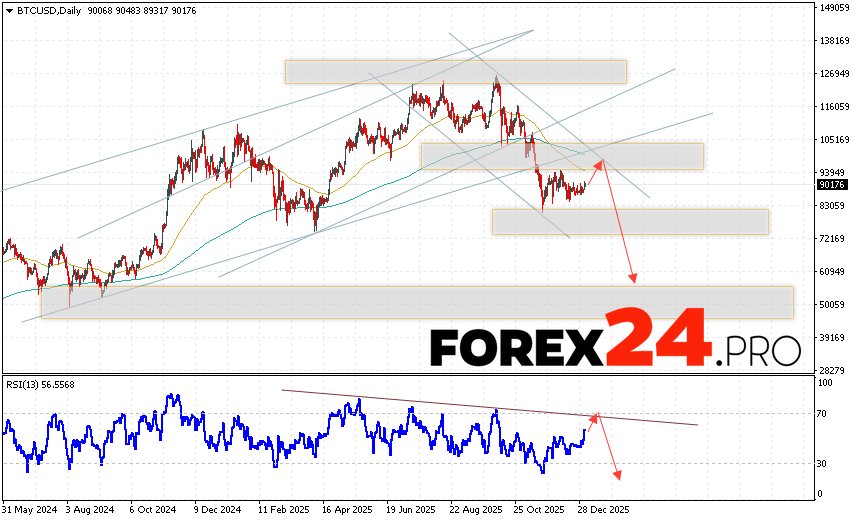
Task: Click the BTCUSD,Daily chart title label
Action: click(x=41, y=10)
